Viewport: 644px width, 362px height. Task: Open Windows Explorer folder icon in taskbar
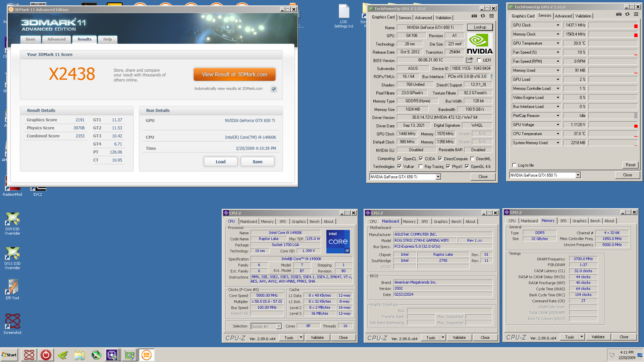[79, 355]
